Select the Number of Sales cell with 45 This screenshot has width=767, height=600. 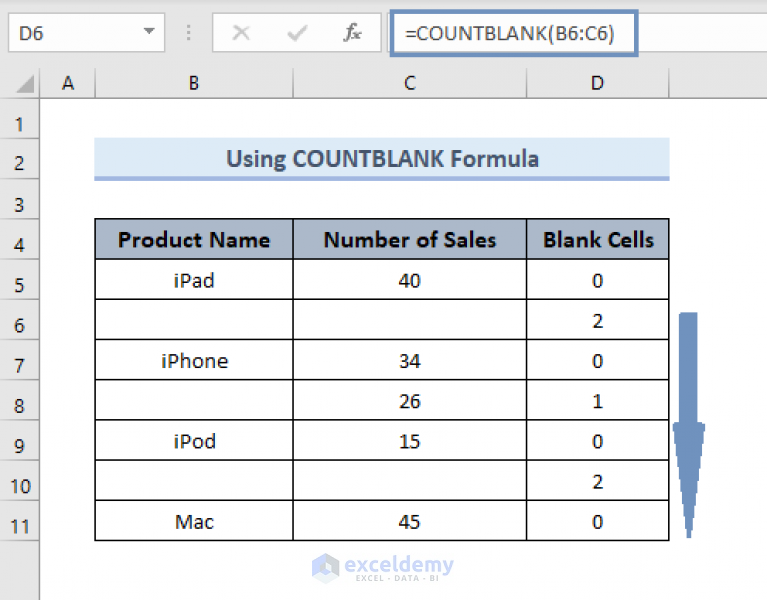tap(409, 521)
